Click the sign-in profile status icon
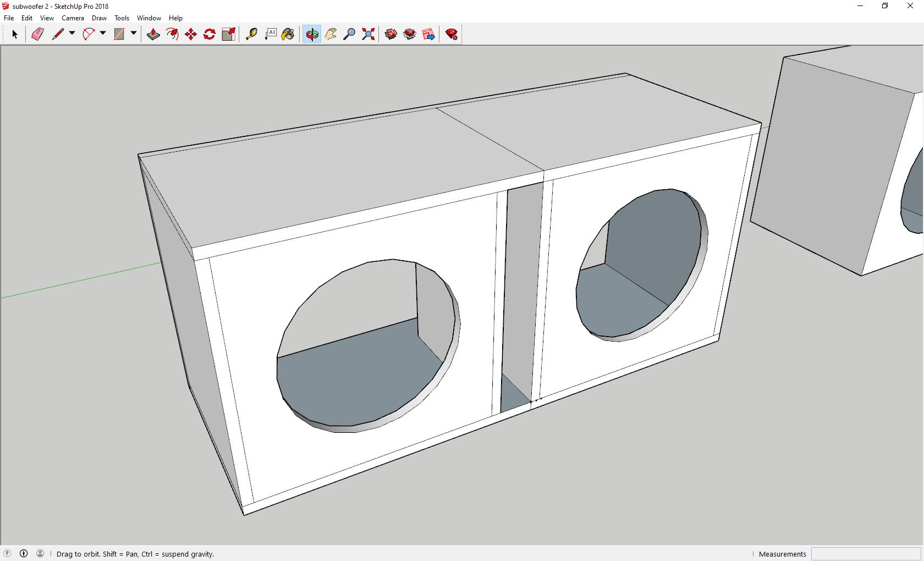The width and height of the screenshot is (924, 561). click(x=40, y=553)
